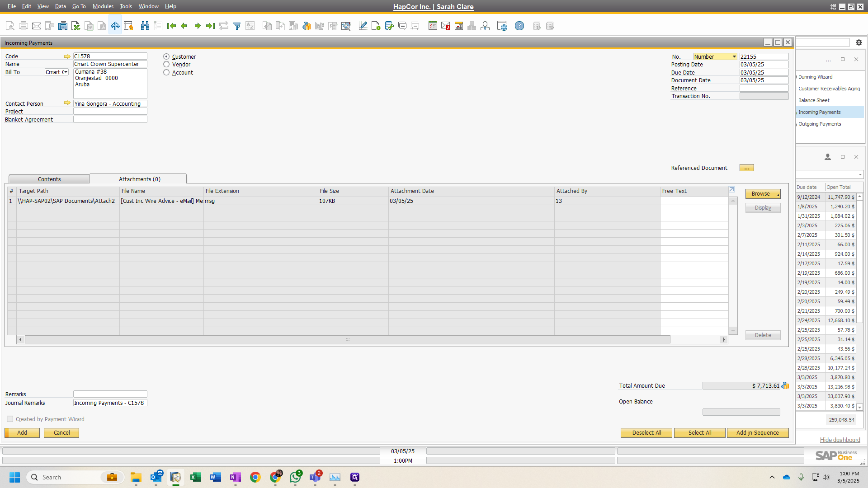Go to Last Data Record icon
This screenshot has height=488, width=868.
click(x=210, y=26)
